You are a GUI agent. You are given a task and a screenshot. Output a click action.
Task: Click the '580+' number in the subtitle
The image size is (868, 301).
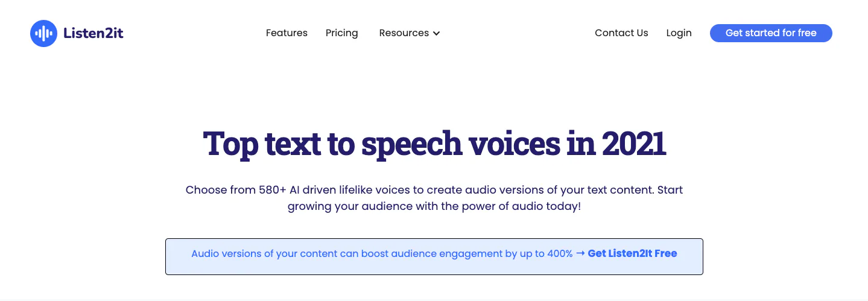(271, 190)
